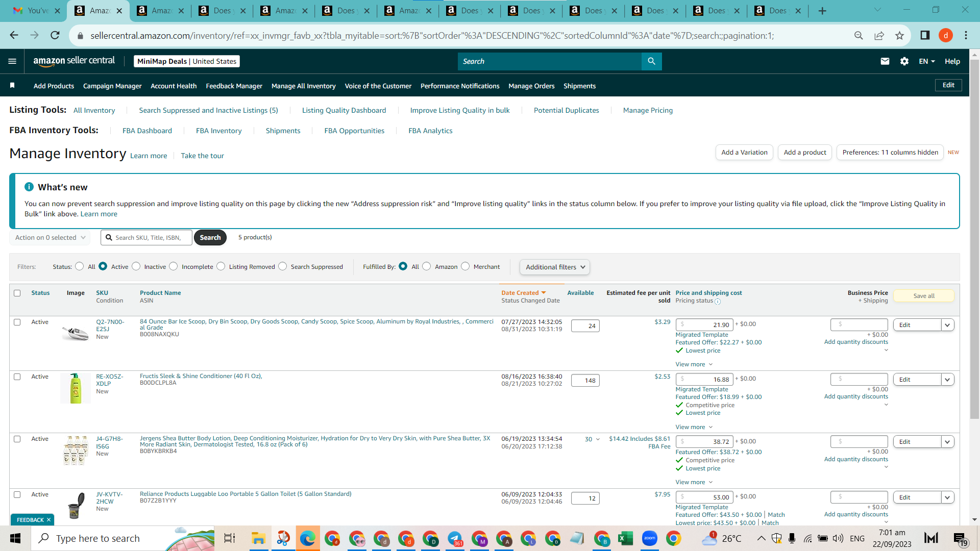Image resolution: width=980 pixels, height=551 pixels.
Task: Filter Fulfilled By Amazon
Action: [427, 266]
